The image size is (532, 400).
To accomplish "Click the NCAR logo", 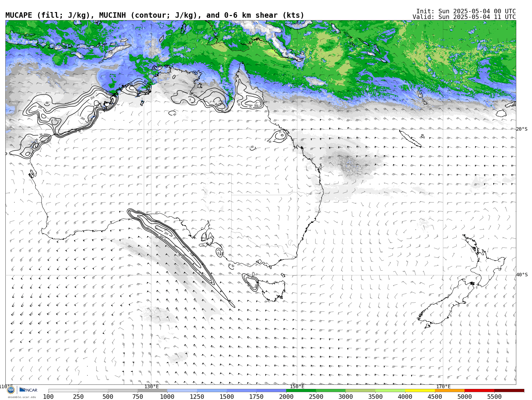I will (x=28, y=390).
